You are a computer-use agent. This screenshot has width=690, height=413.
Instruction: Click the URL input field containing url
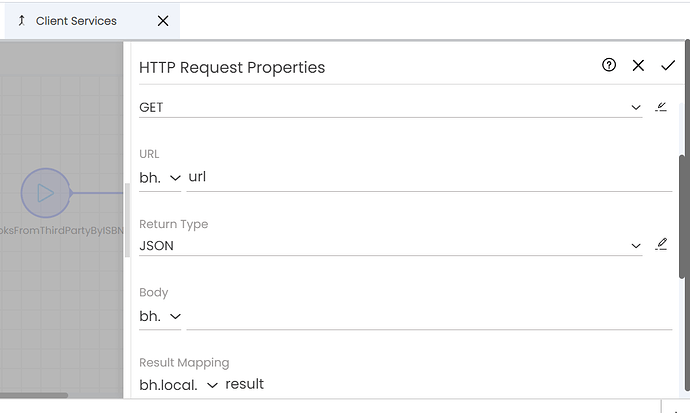(x=429, y=177)
